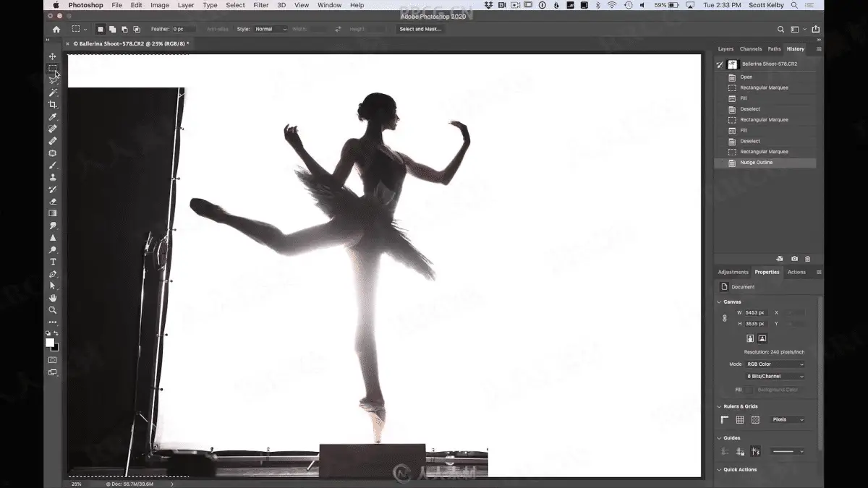Create new snapshot with camera icon

coord(794,259)
